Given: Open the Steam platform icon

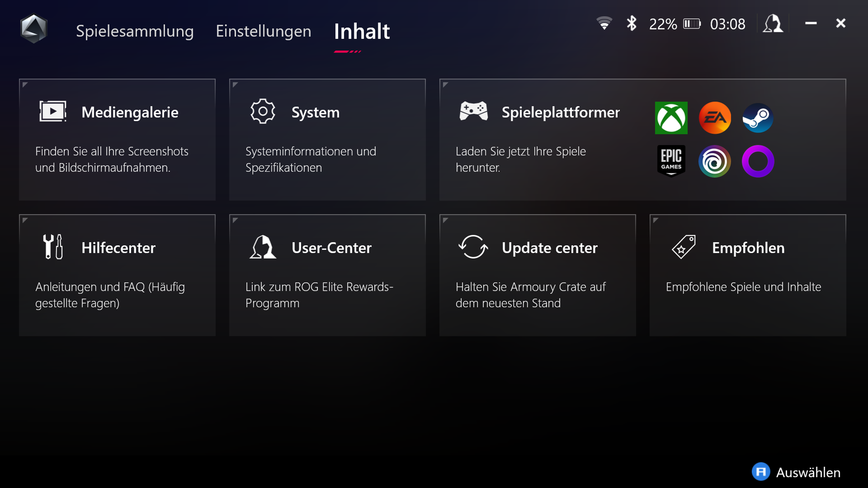Looking at the screenshot, I should click(758, 118).
